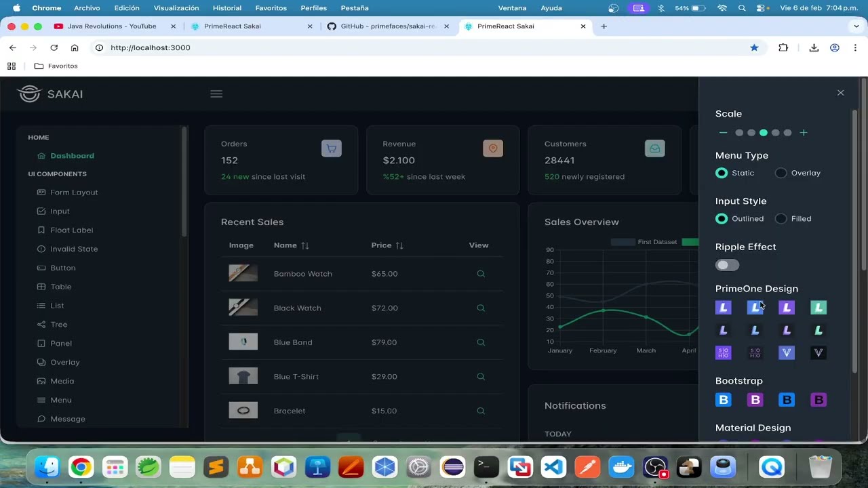Sort Recent Sales by the Price column
Screen dimensions: 868x488
387,245
